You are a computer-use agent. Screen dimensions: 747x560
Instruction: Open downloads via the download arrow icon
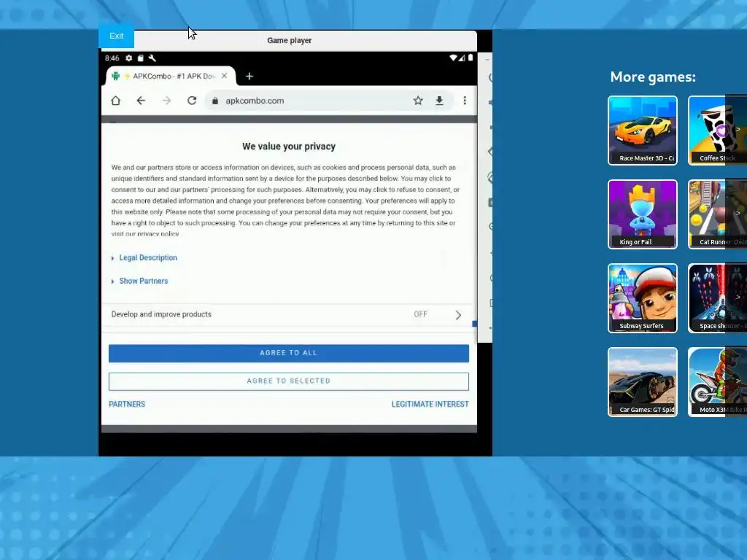click(x=439, y=101)
